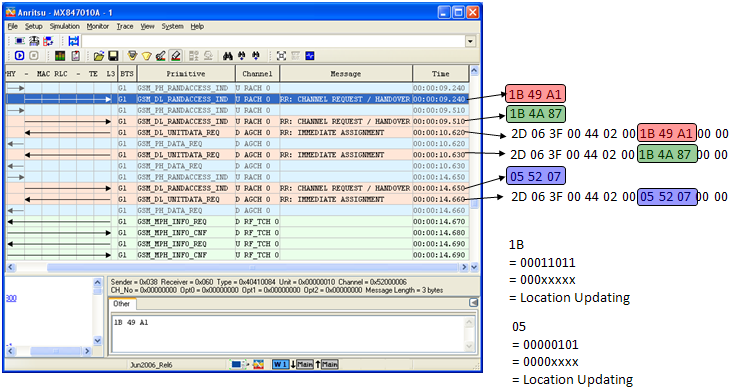
Task: Click the Anritsu logo icon in the status bar
Action: coord(258,364)
